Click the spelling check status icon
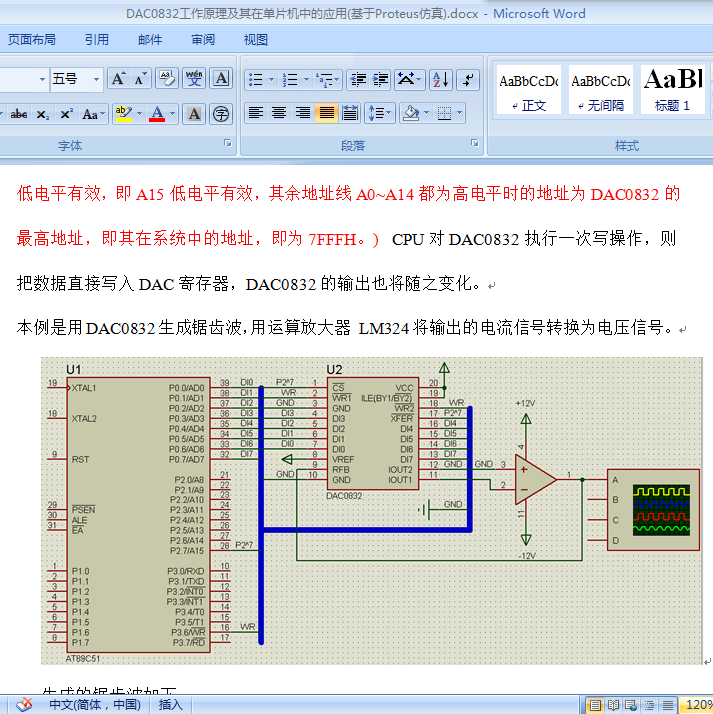 click(24, 704)
